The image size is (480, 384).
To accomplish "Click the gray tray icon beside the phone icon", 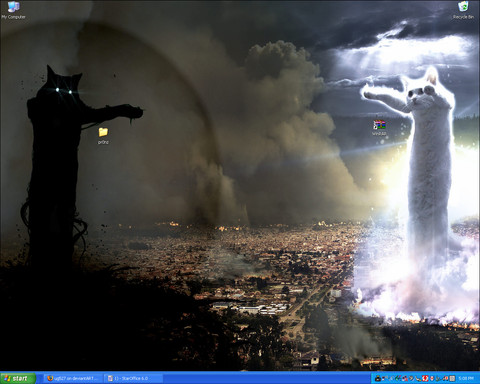I will pos(411,378).
